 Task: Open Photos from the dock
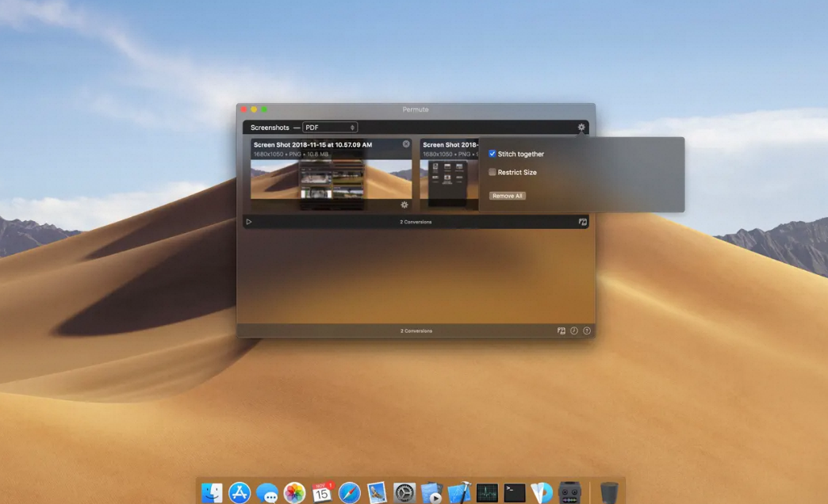(x=294, y=493)
